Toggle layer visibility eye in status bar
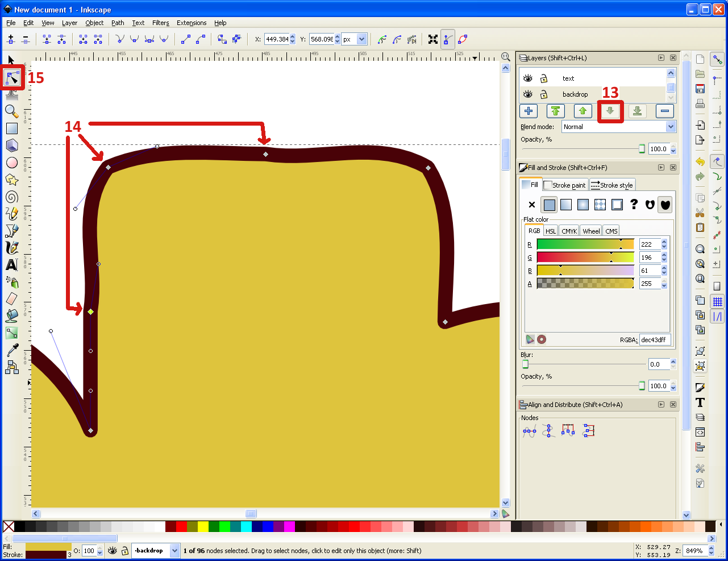This screenshot has height=561, width=728. click(112, 550)
